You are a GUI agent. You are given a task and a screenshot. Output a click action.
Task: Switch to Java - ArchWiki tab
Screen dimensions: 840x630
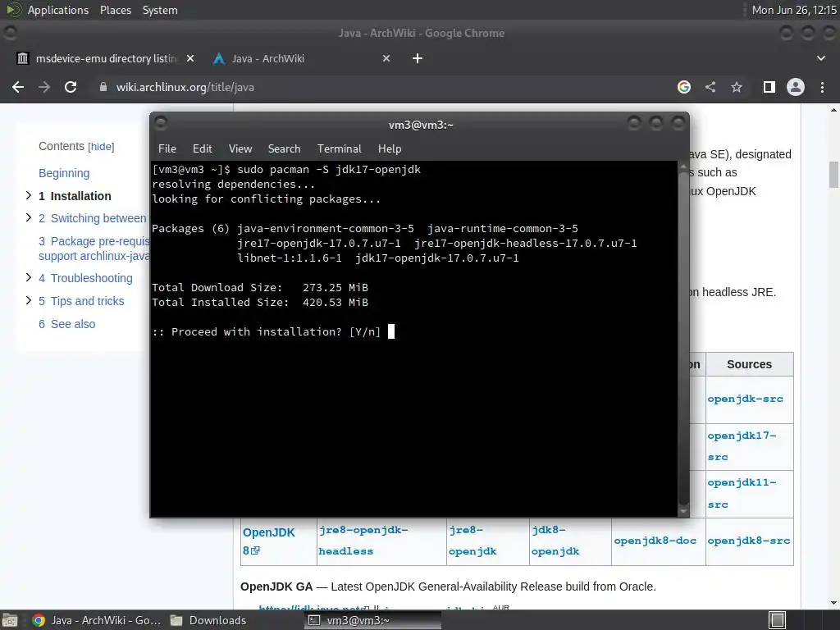point(300,58)
